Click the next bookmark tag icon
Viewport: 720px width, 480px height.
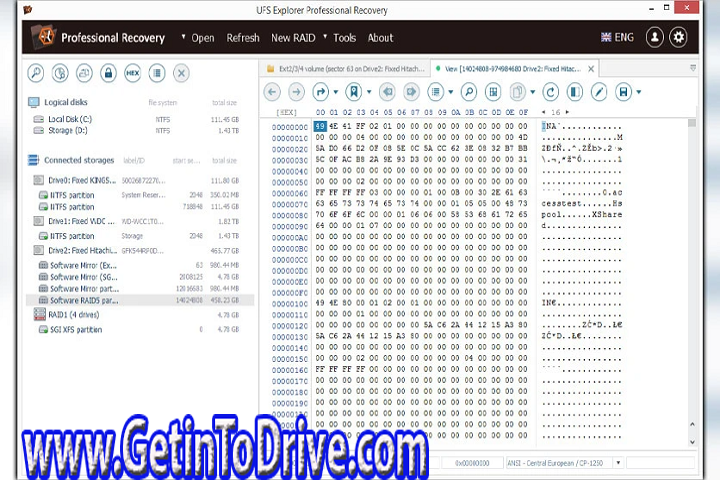pos(411,92)
